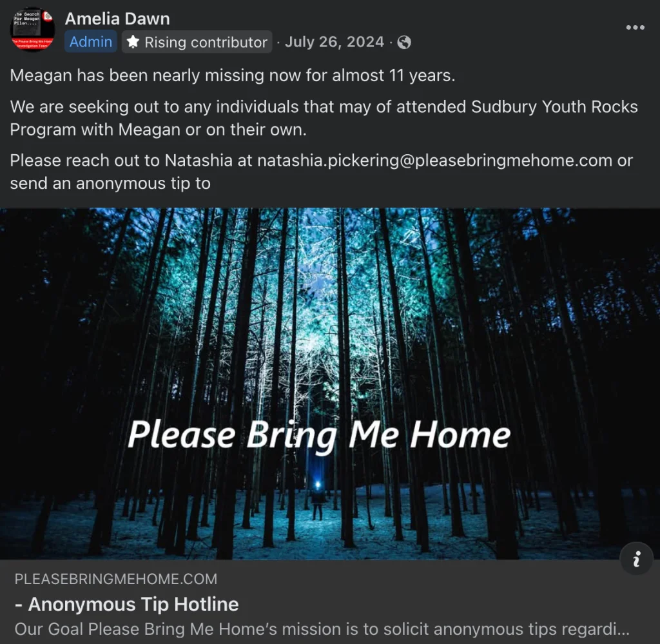This screenshot has height=644, width=660.
Task: Click the 'Our Goal' link description text
Action: (x=322, y=629)
